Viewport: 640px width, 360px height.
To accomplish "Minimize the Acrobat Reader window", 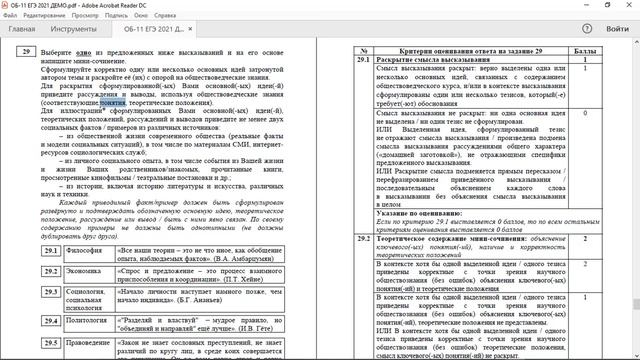I will pos(587,5).
